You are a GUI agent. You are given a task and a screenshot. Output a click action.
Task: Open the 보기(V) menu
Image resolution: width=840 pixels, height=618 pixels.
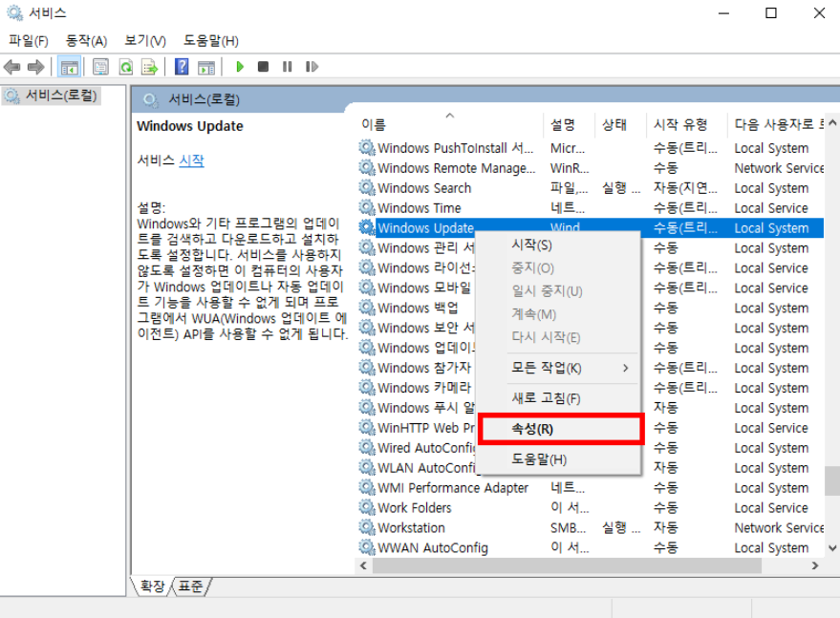tap(145, 41)
